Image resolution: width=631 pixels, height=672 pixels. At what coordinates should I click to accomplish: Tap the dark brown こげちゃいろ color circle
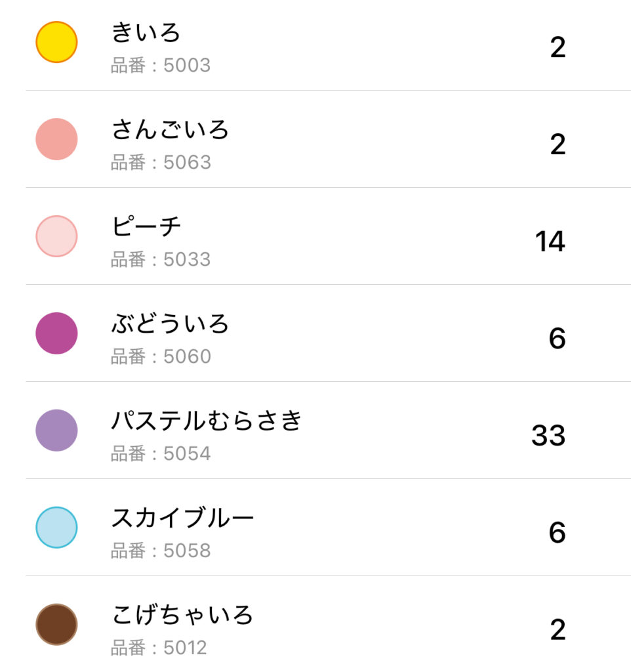[x=56, y=625]
